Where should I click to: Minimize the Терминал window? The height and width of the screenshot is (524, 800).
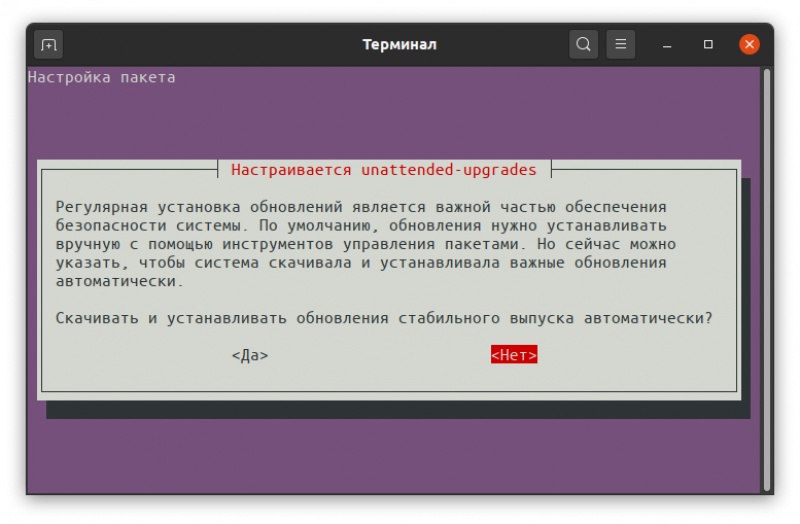click(667, 45)
